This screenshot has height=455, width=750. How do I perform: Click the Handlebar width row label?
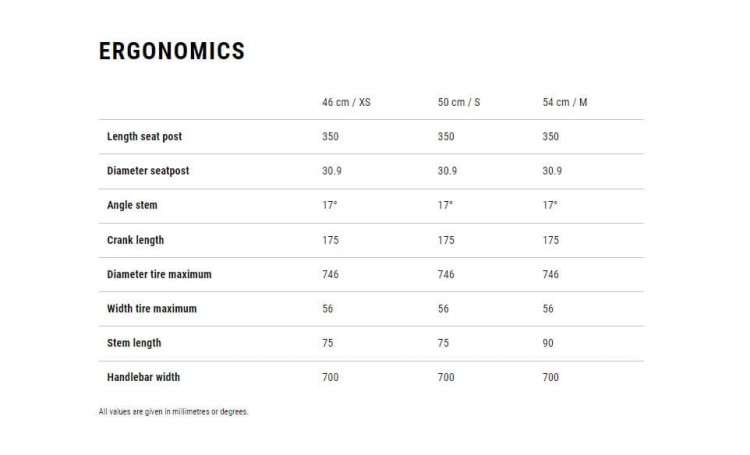click(x=144, y=377)
